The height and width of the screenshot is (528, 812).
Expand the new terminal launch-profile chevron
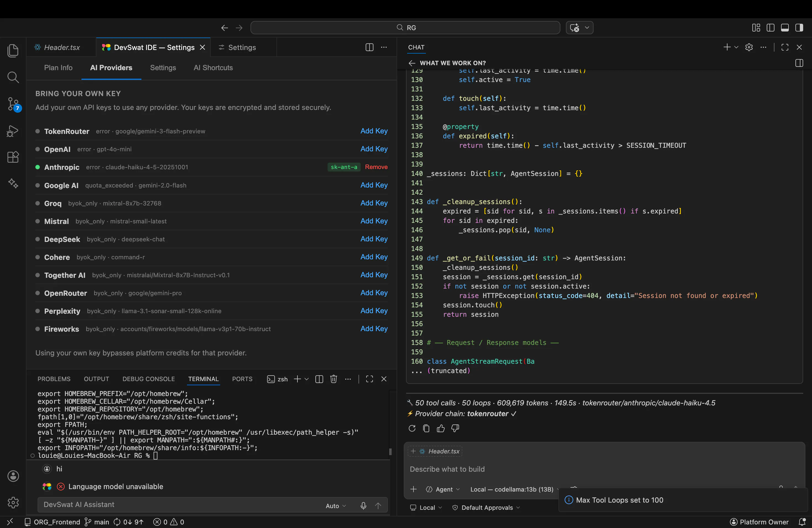(x=306, y=379)
